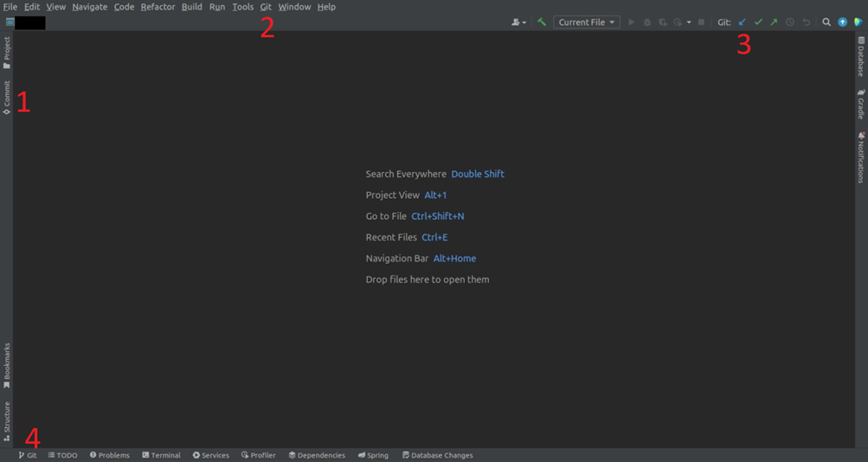Open the Git tool window in bottom bar
Viewport: 868px width, 462px height.
[28, 455]
